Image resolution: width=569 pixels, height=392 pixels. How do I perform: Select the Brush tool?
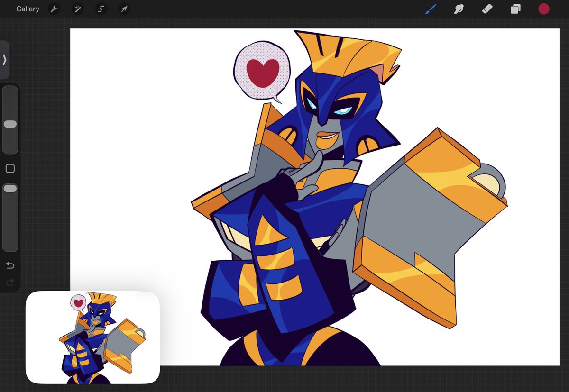click(431, 9)
